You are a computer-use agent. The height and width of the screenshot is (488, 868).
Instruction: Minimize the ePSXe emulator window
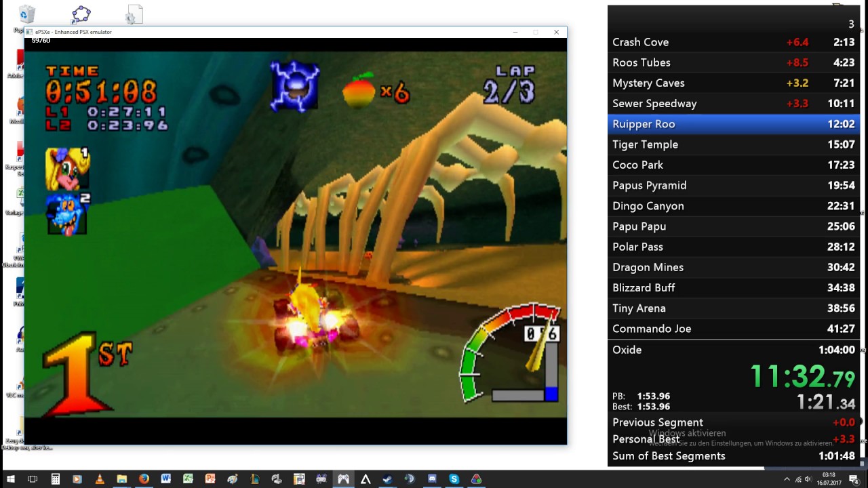click(515, 32)
